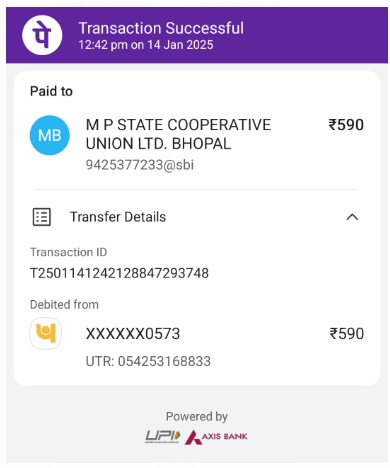Select the UPI ID 9425377233@sbi
The height and width of the screenshot is (468, 390).
click(x=140, y=165)
